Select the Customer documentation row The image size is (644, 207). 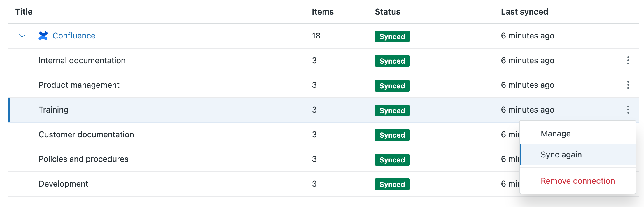(86, 134)
